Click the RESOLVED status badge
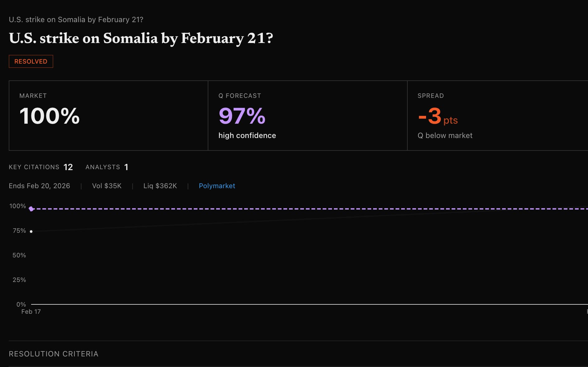 (x=31, y=61)
